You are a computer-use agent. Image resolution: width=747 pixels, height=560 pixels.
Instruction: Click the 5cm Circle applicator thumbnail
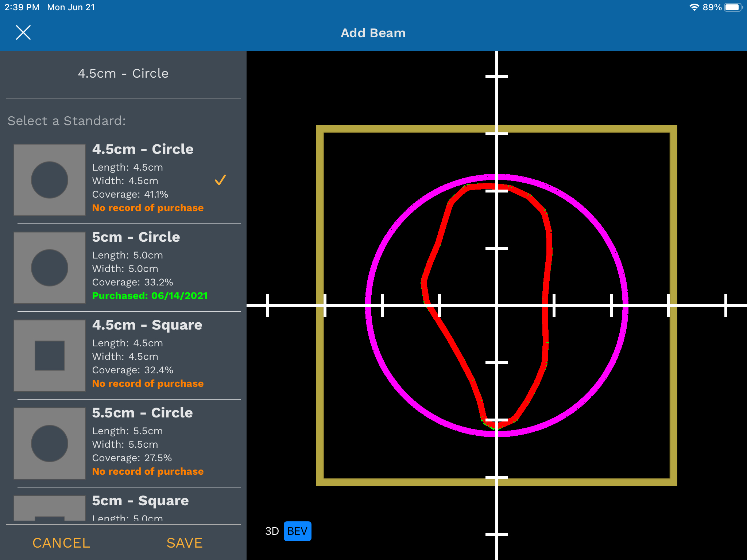pos(50,268)
